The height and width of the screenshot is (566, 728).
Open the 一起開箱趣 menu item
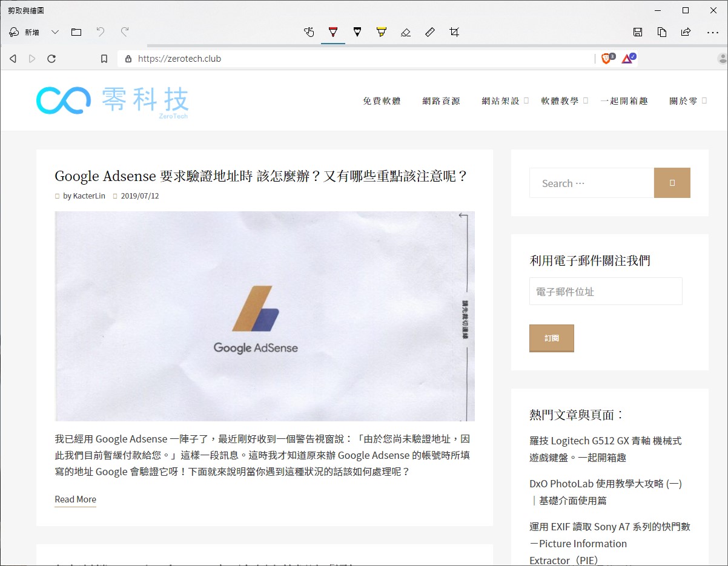tap(624, 101)
